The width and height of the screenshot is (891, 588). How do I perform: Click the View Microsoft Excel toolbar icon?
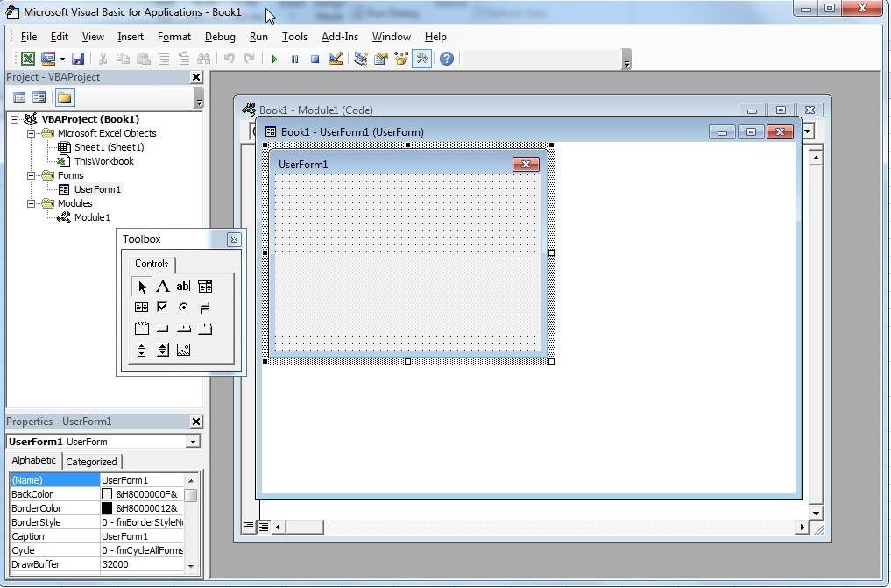pyautogui.click(x=28, y=59)
